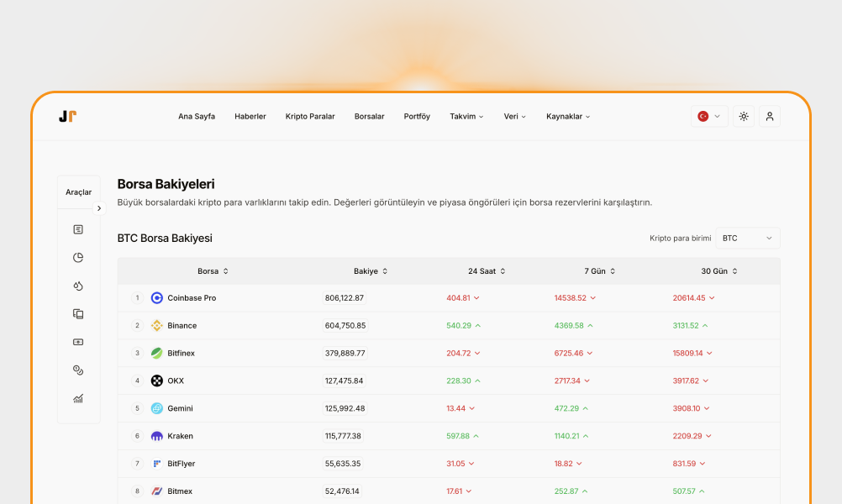The height and width of the screenshot is (504, 842).
Task: Navigate to the Portföy page
Action: (x=417, y=116)
